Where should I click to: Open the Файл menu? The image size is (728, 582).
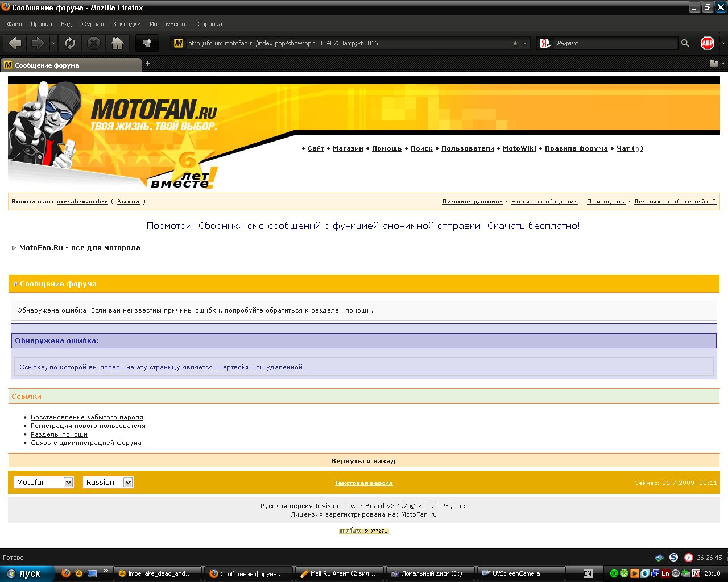click(x=14, y=24)
